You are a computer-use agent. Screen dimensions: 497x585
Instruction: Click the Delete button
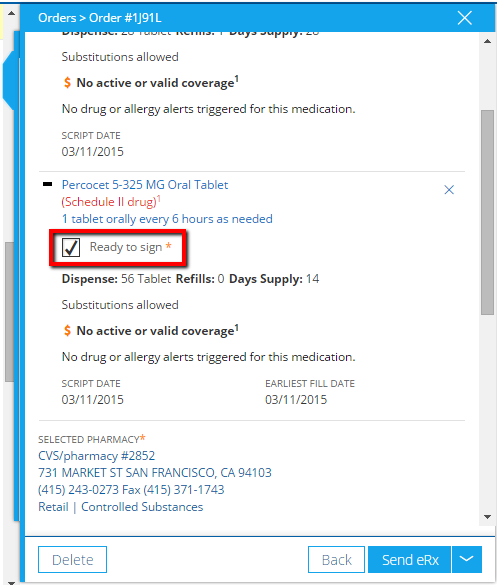click(72, 560)
